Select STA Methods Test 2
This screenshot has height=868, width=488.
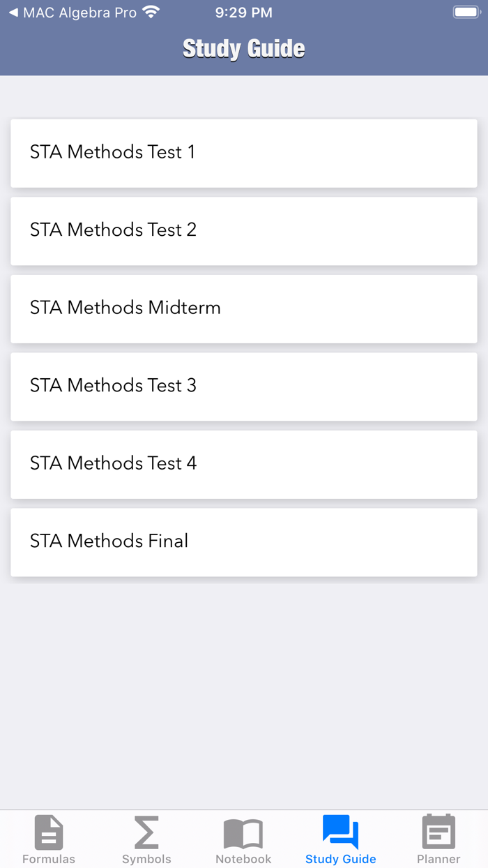(x=243, y=231)
